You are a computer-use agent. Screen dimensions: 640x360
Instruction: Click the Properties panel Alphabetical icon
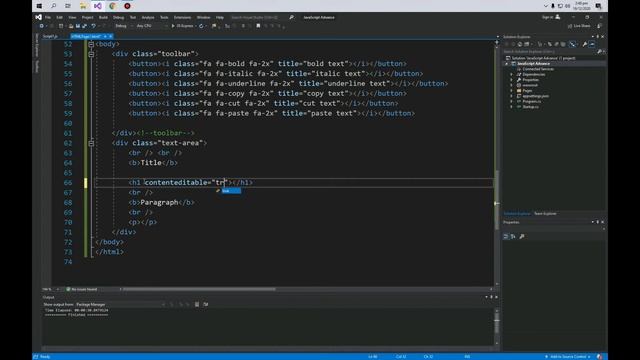coord(513,236)
